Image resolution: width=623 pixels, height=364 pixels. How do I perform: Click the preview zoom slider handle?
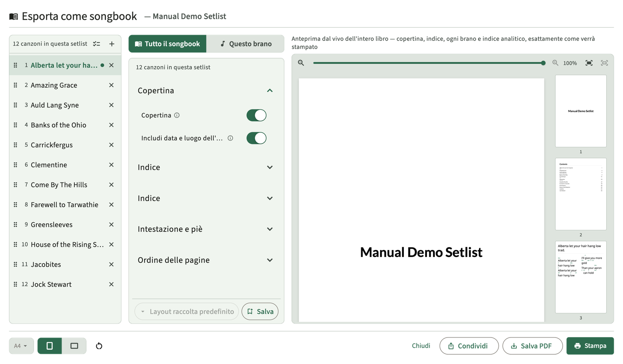tap(543, 63)
